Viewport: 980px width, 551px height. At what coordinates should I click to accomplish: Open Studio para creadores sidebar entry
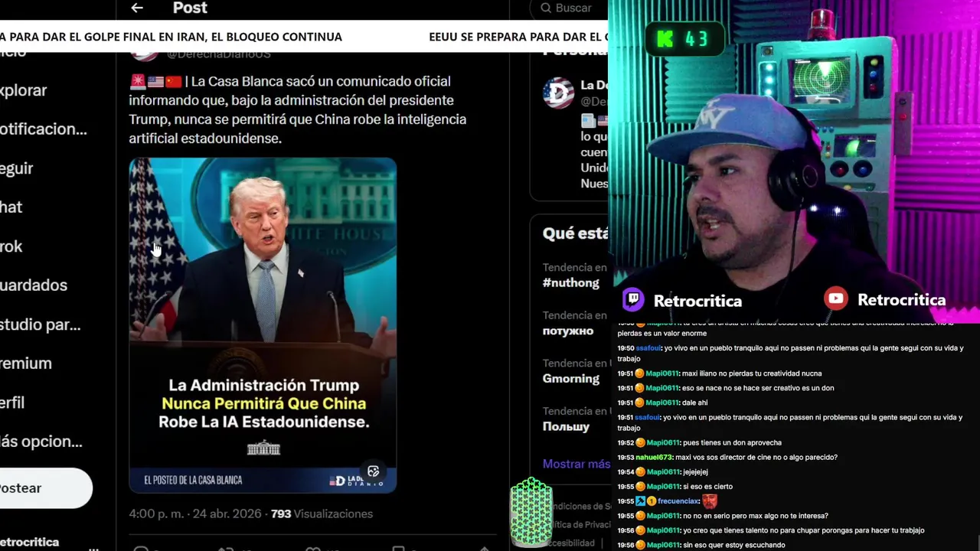(40, 324)
